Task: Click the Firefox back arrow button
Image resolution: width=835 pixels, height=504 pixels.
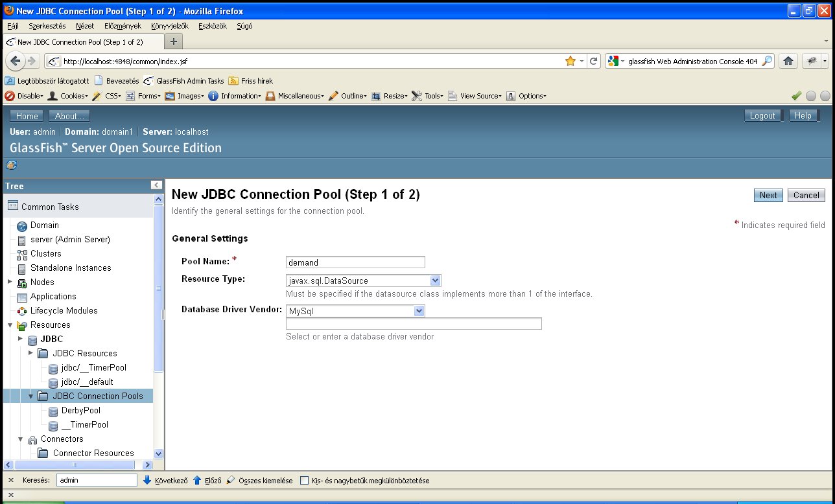Action: point(15,61)
